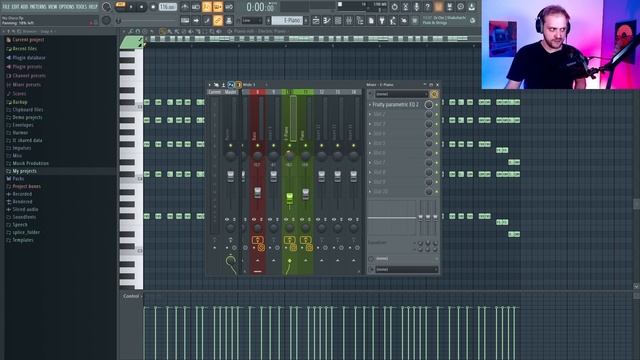The height and width of the screenshot is (360, 640).
Task: Mute the mixer track 14 LED
Action: pos(353,145)
